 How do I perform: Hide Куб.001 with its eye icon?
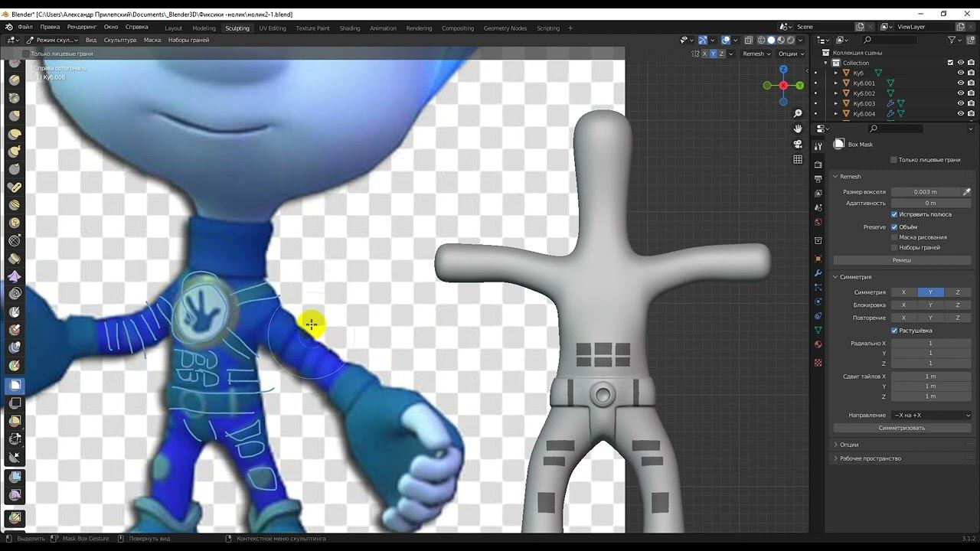coord(961,83)
